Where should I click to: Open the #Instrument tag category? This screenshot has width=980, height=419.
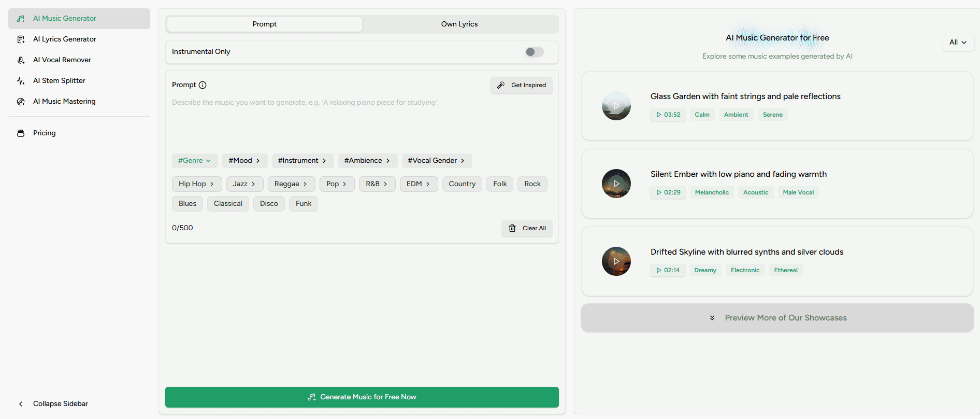(x=302, y=161)
